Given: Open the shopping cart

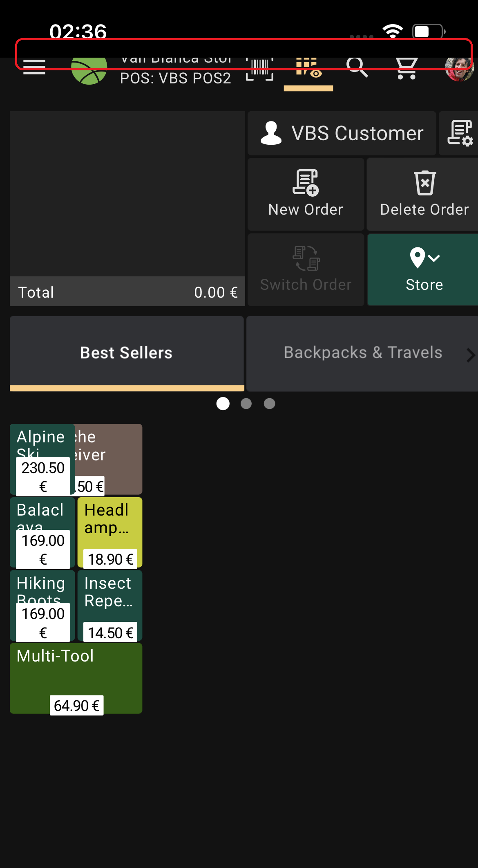Looking at the screenshot, I should (407, 69).
